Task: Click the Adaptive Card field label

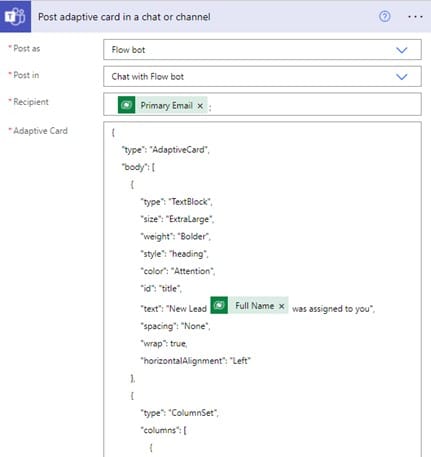Action: coord(40,131)
